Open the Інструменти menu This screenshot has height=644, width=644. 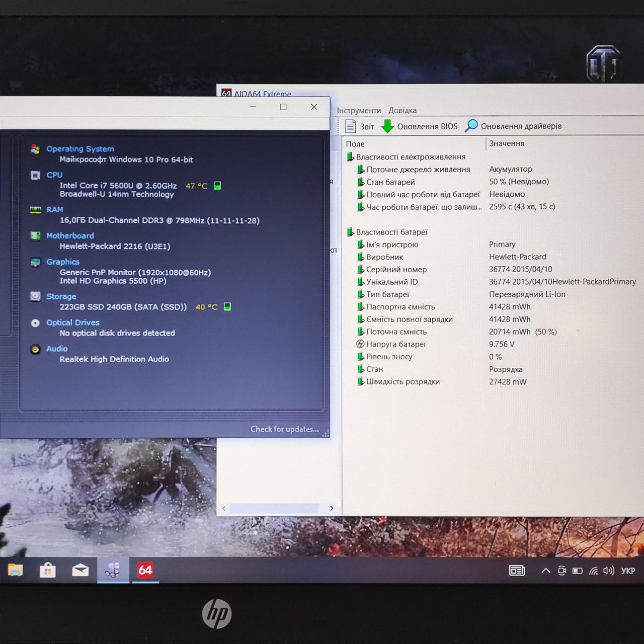coord(359,110)
